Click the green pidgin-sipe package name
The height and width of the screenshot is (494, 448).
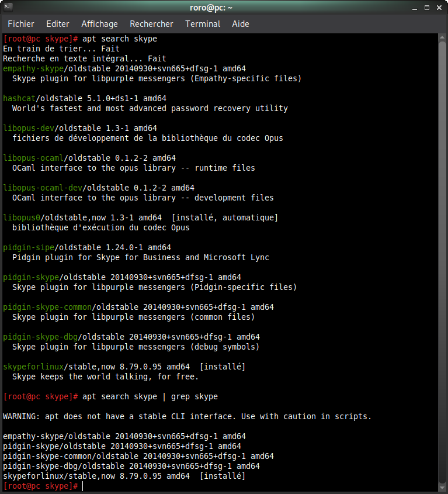tap(29, 248)
